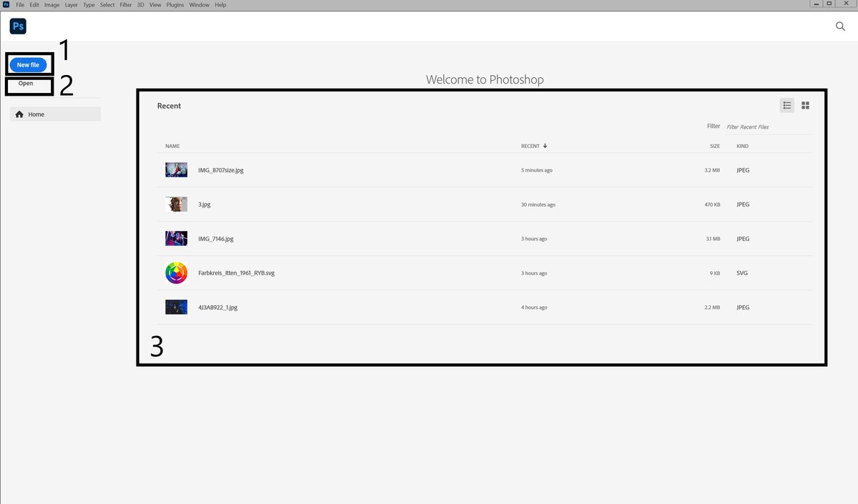Open the Image menu
The height and width of the screenshot is (504, 858).
[x=52, y=5]
